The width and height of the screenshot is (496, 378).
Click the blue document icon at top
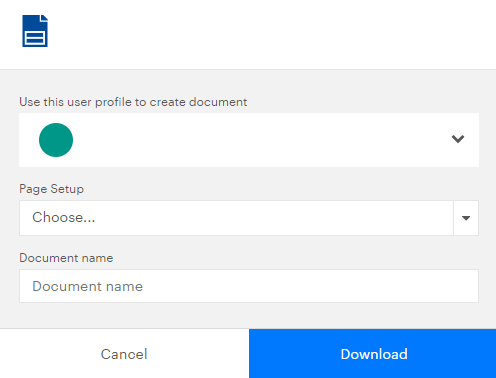point(35,31)
